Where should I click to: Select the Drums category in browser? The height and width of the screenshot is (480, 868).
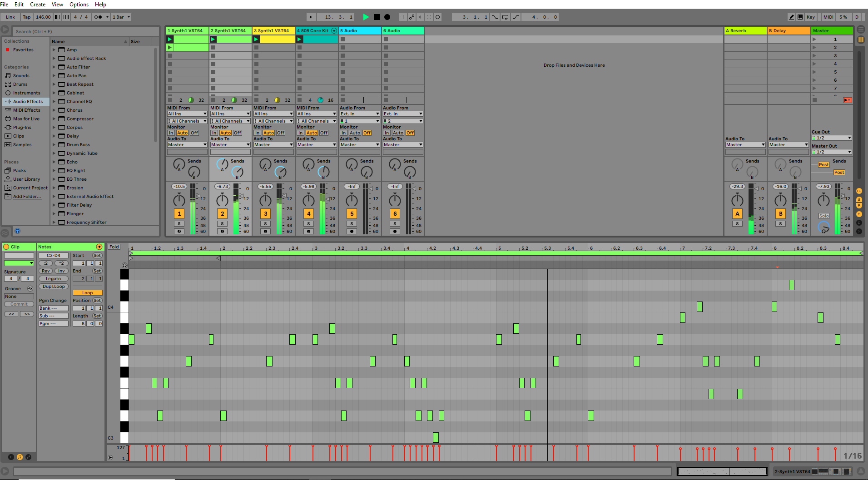pyautogui.click(x=20, y=84)
